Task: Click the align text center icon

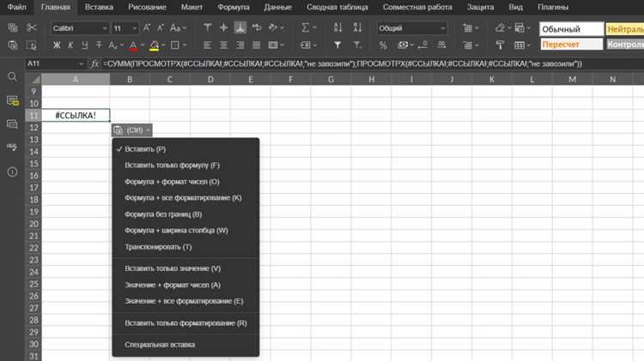Action: coord(223,45)
